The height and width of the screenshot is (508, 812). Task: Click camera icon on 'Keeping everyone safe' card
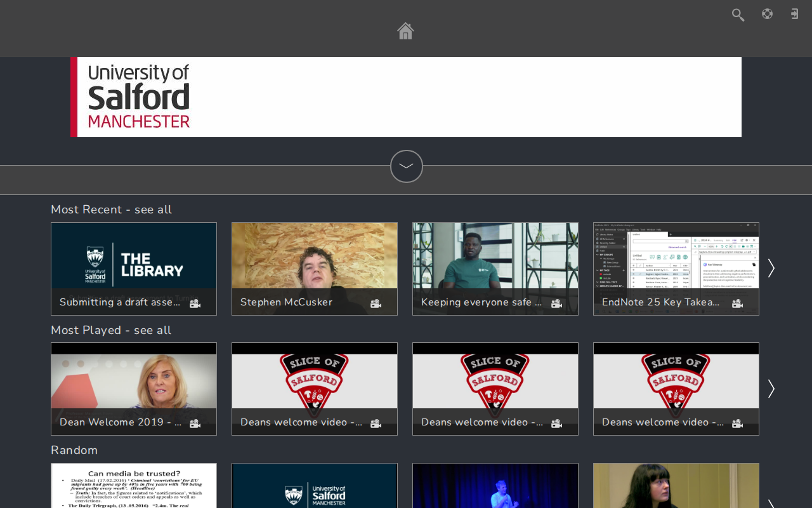[556, 304]
